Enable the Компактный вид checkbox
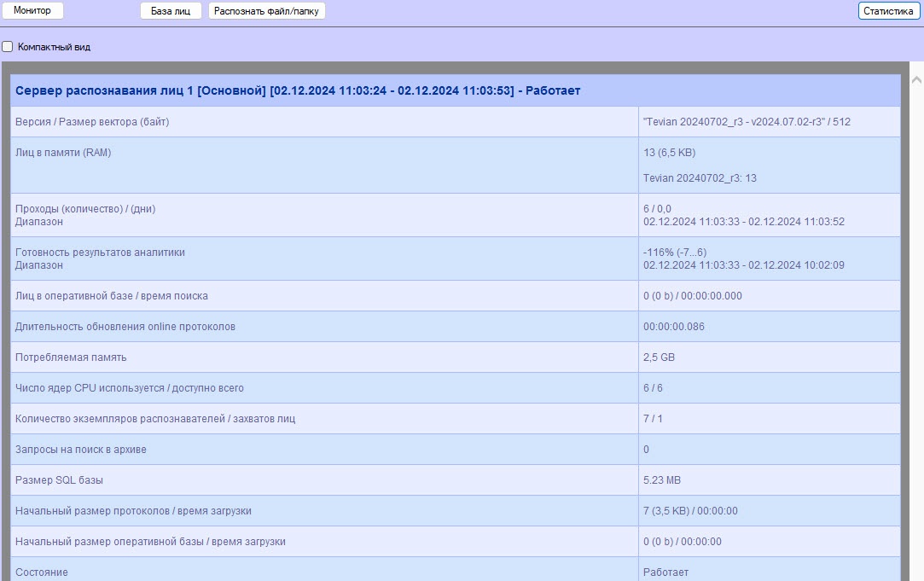 pos(8,47)
